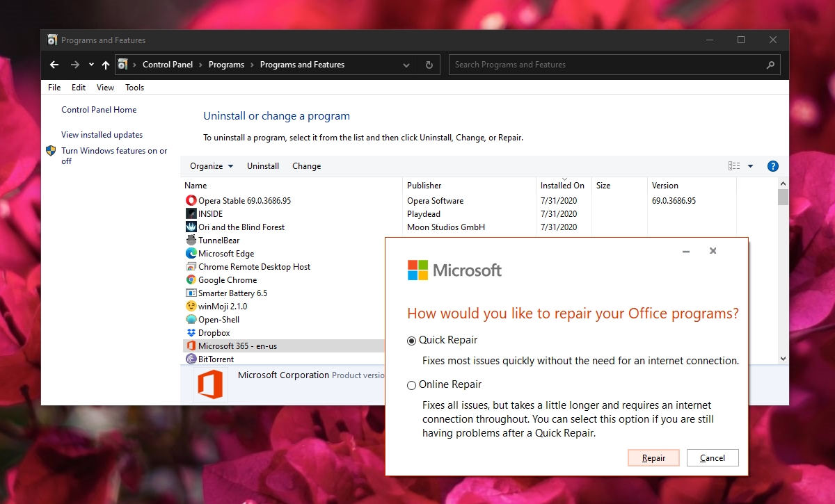
Task: Click the Smarter Battery 6.5 icon
Action: pos(191,293)
